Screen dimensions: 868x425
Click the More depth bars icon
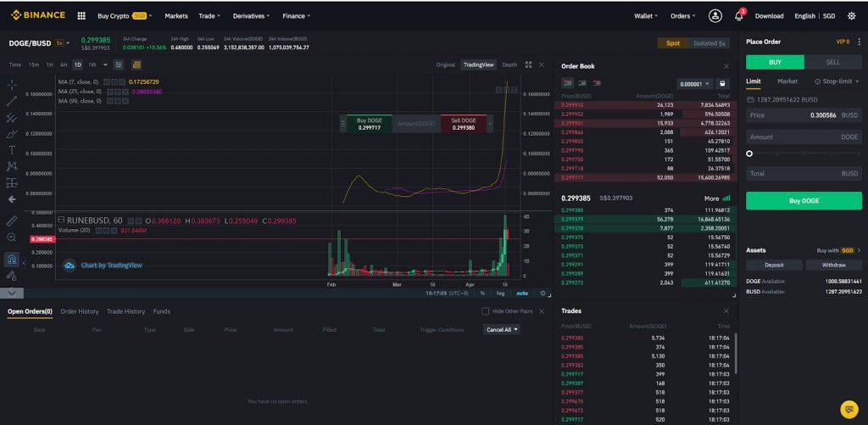[x=726, y=198]
